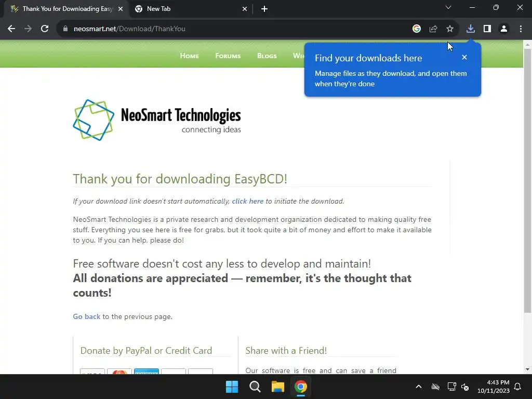Open File Explorer from the taskbar

tap(277, 387)
